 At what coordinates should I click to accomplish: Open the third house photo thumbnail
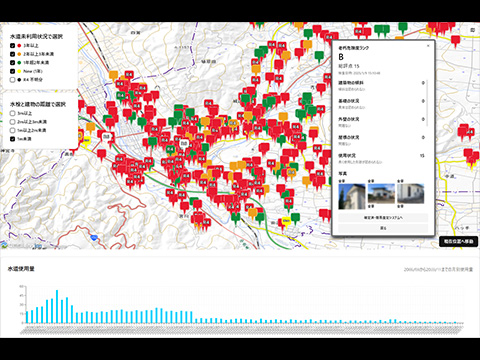pos(411,194)
